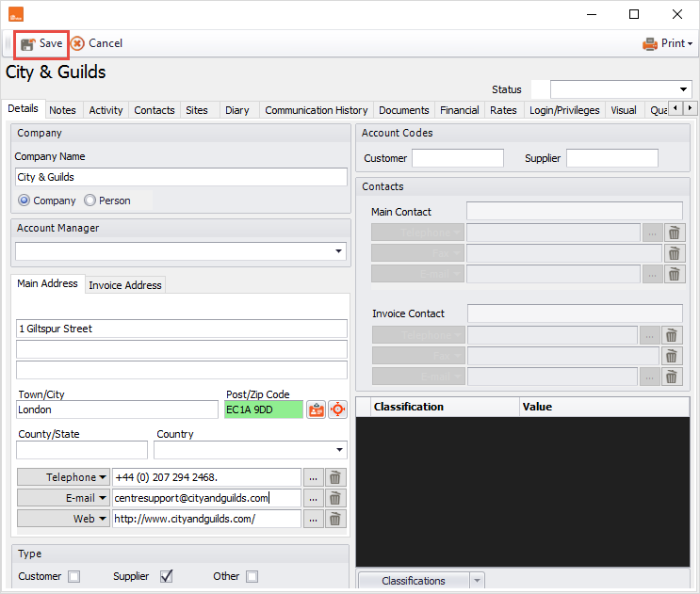
Task: Go to the Login/Privileges tab
Action: (x=564, y=110)
